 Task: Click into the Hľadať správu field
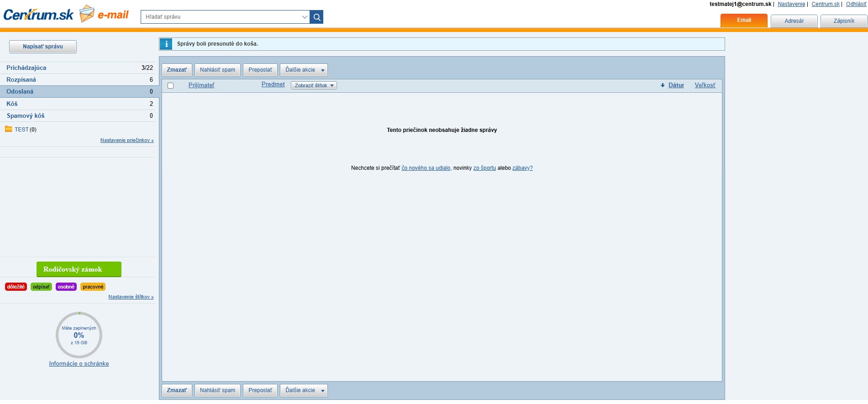pyautogui.click(x=221, y=17)
